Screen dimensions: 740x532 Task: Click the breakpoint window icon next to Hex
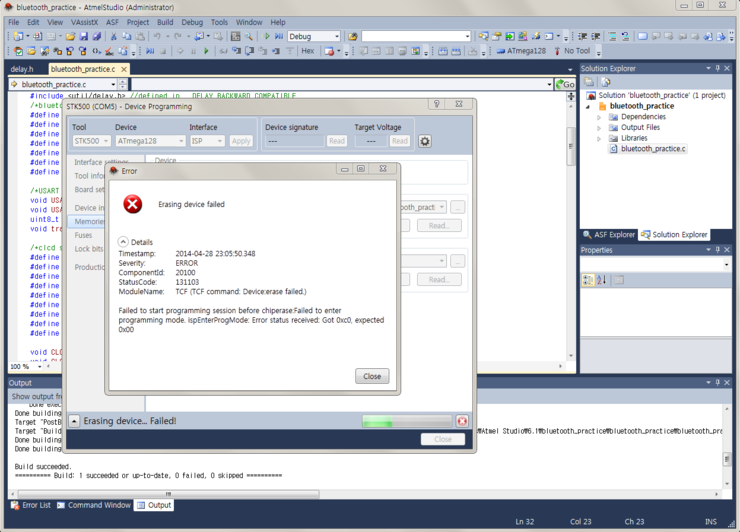pyautogui.click(x=329, y=51)
